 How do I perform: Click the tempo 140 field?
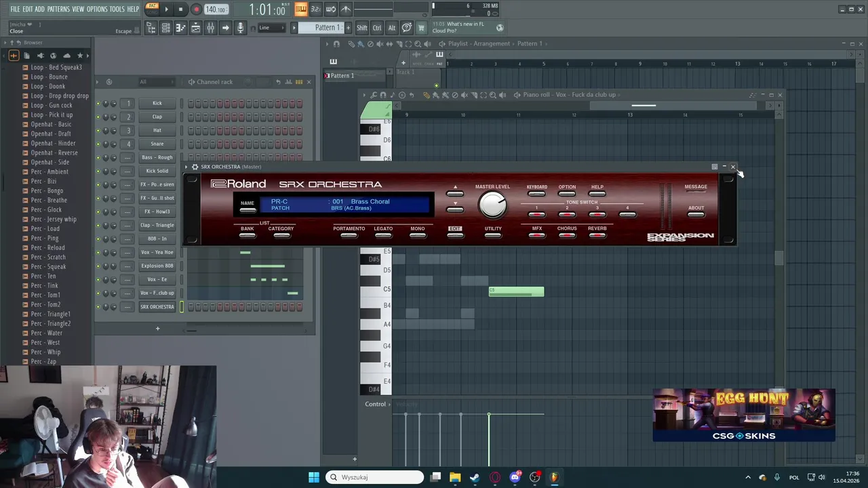[x=215, y=9]
